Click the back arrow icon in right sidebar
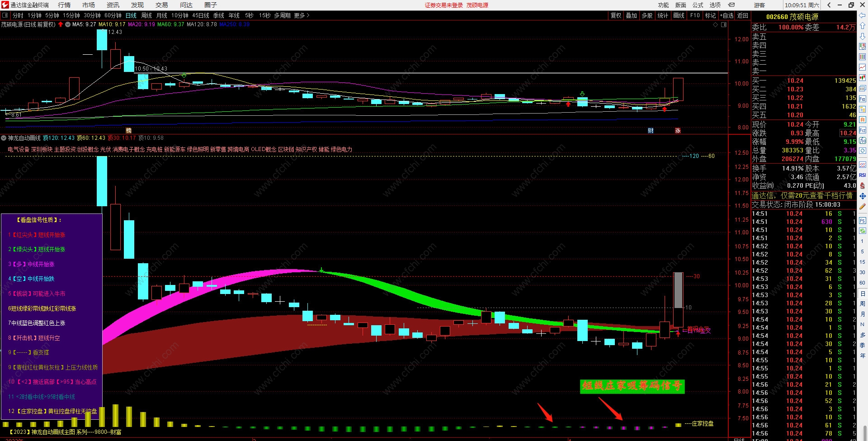The width and height of the screenshot is (868, 441). [x=863, y=16]
